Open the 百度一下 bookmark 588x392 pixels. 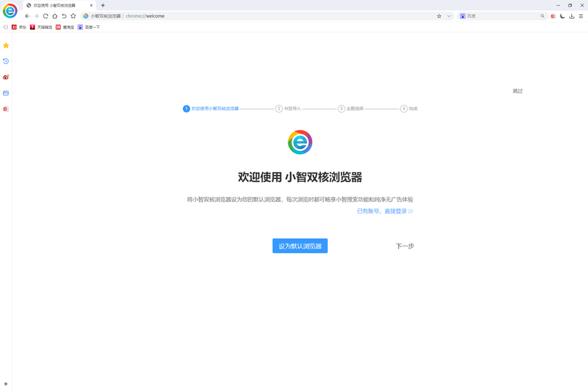click(89, 27)
